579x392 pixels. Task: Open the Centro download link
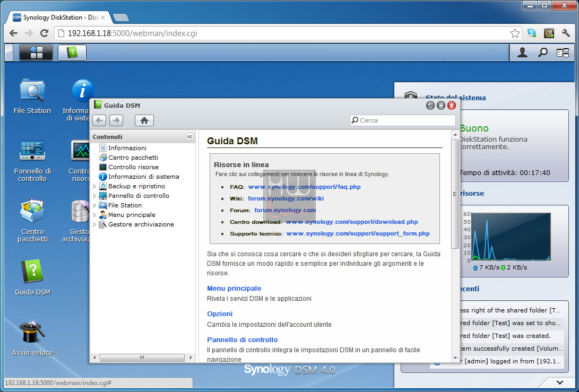tap(352, 222)
